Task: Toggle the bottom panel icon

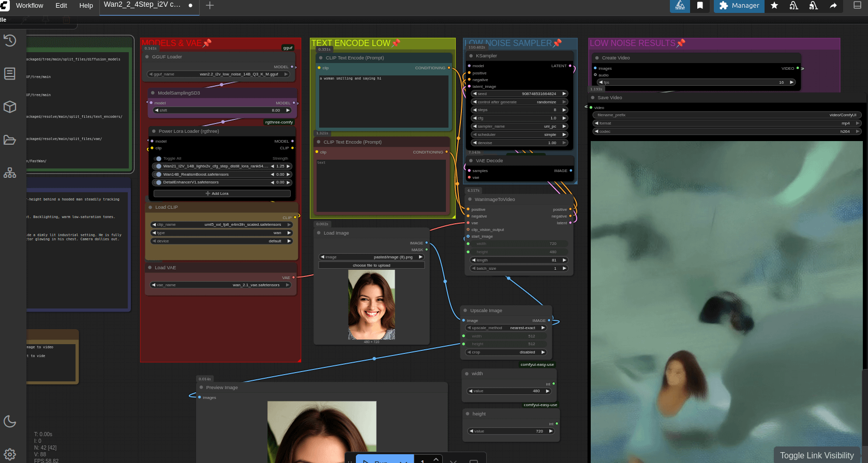Action: 857,5
